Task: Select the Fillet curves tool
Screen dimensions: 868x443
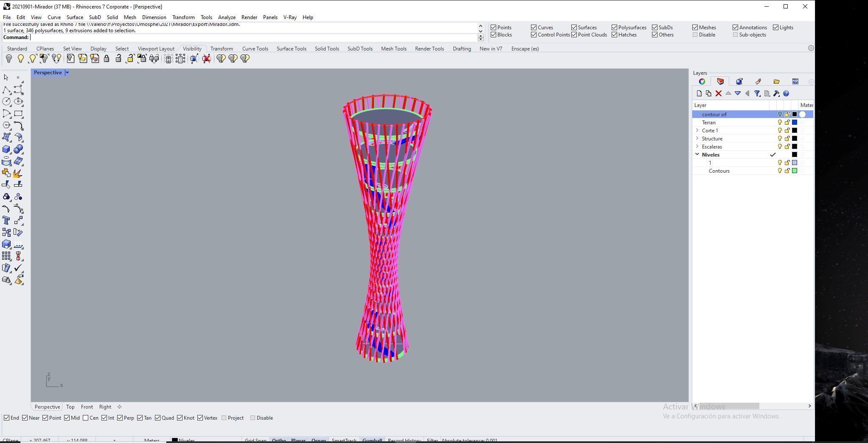Action: click(18, 125)
